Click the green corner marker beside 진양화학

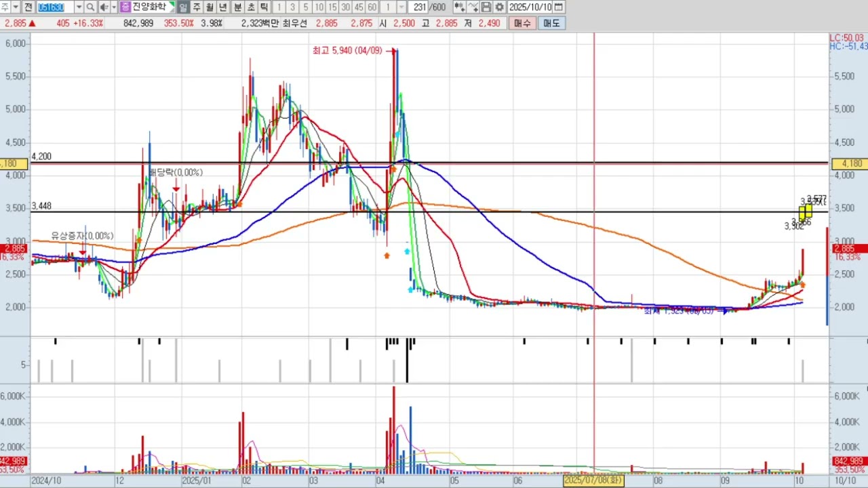point(172,5)
